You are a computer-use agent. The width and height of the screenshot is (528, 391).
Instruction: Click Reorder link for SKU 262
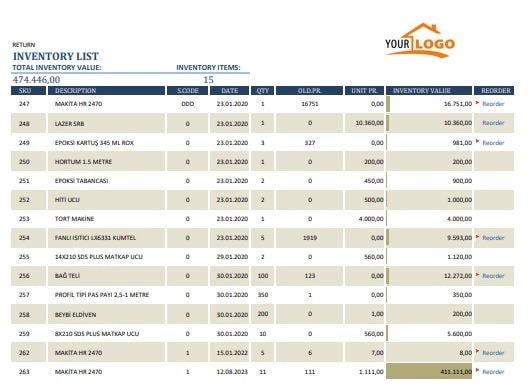click(493, 353)
